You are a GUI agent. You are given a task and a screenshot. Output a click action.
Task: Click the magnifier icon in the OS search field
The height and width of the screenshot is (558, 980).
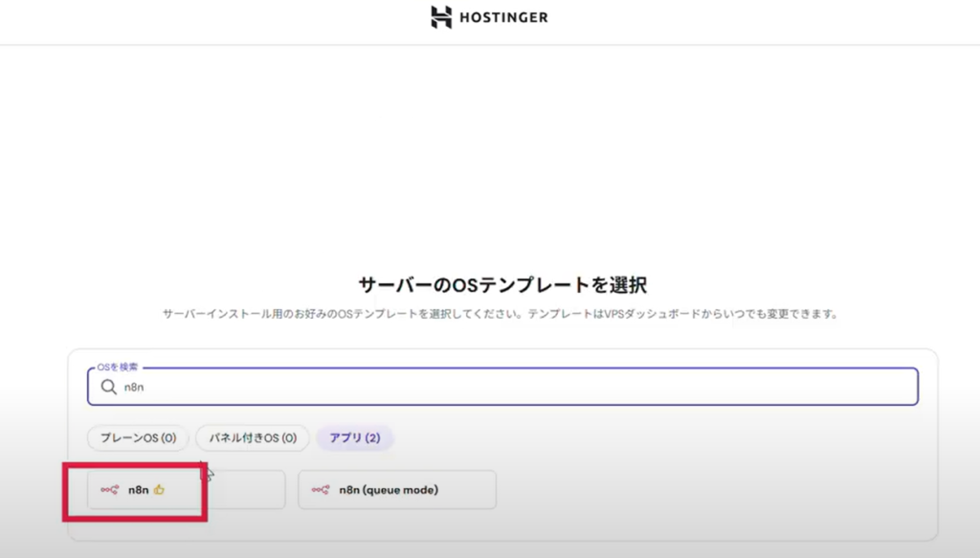(109, 387)
